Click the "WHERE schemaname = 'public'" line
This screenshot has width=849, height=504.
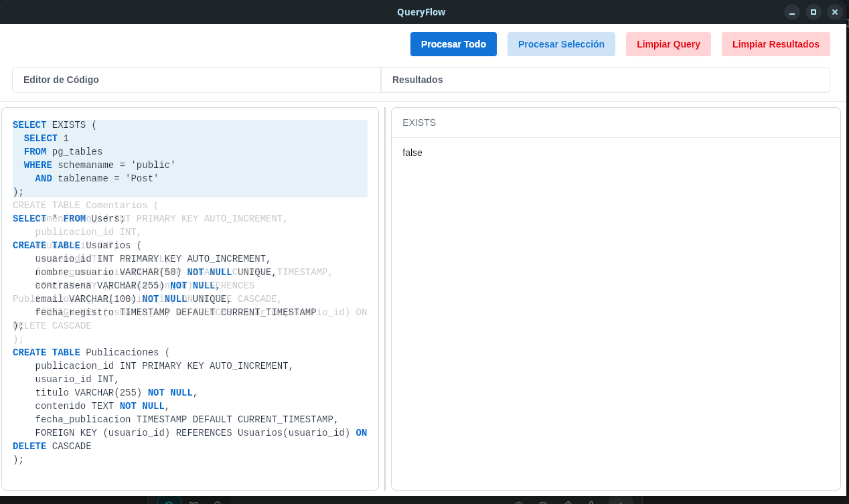tap(100, 165)
